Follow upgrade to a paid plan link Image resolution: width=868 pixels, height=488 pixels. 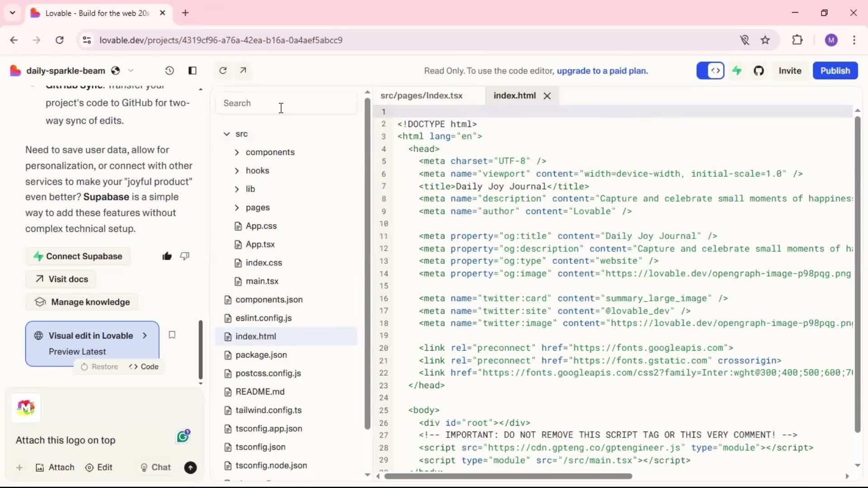coord(602,71)
